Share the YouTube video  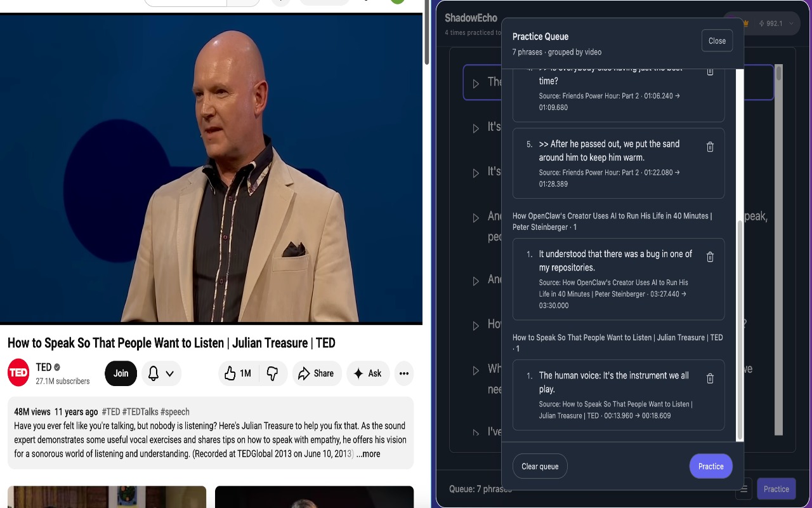coord(317,373)
